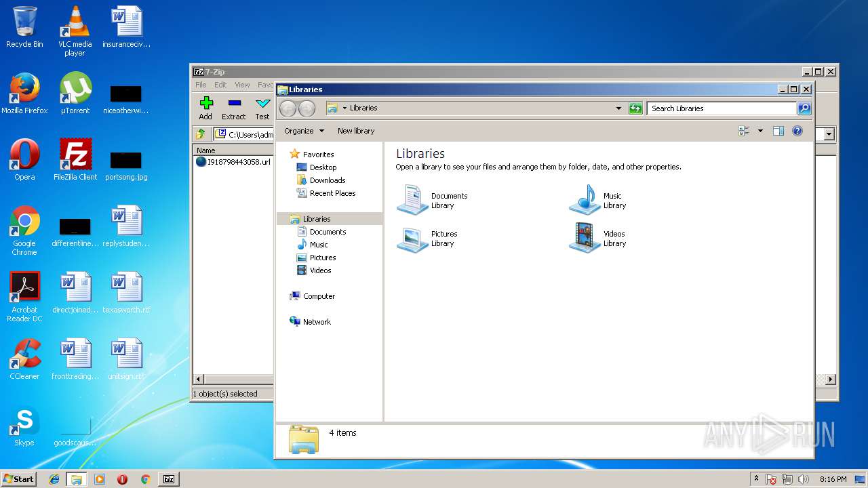Go back in the Libraries window
The width and height of the screenshot is (868, 488).
tap(288, 108)
